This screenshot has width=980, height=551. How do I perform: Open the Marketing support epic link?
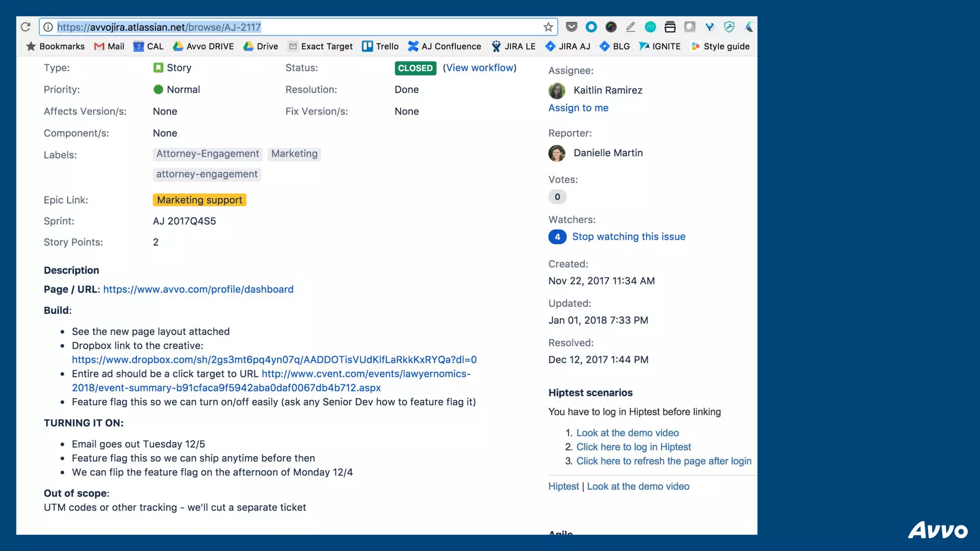[200, 200]
